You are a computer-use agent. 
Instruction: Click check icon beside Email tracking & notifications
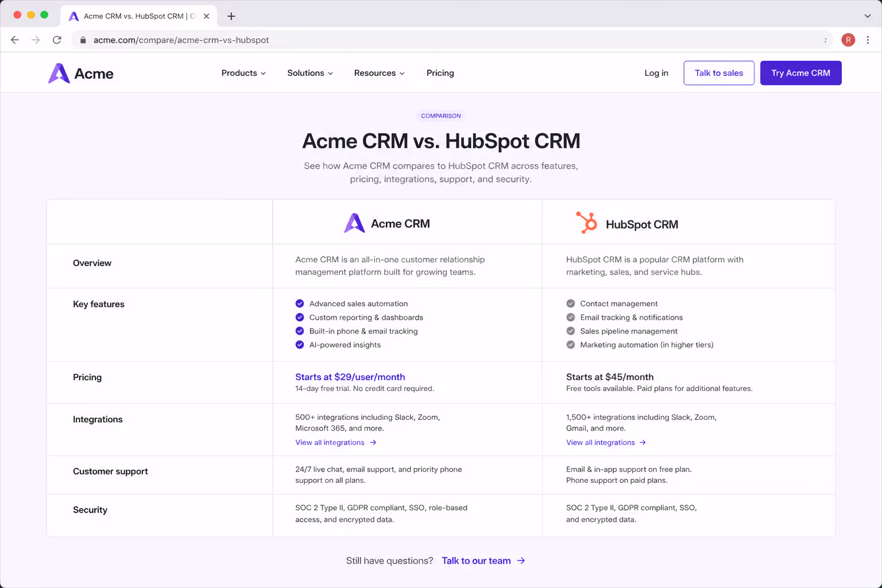(x=571, y=317)
